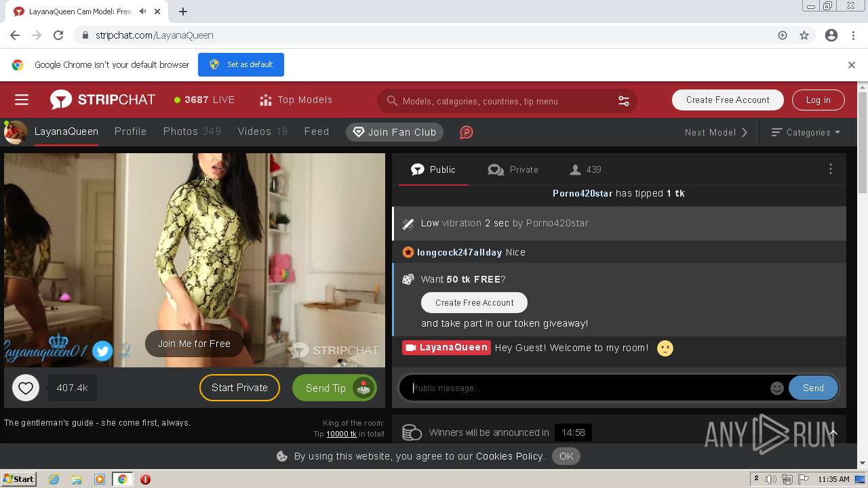Click the Top Models podium icon
This screenshot has width=868, height=488.
tap(266, 100)
